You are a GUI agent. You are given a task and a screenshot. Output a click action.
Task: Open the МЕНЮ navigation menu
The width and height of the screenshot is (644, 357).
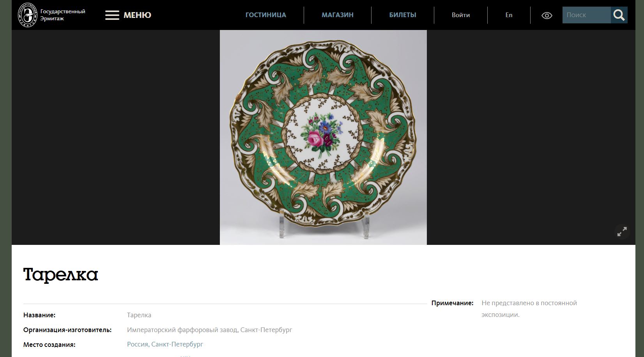pyautogui.click(x=137, y=15)
